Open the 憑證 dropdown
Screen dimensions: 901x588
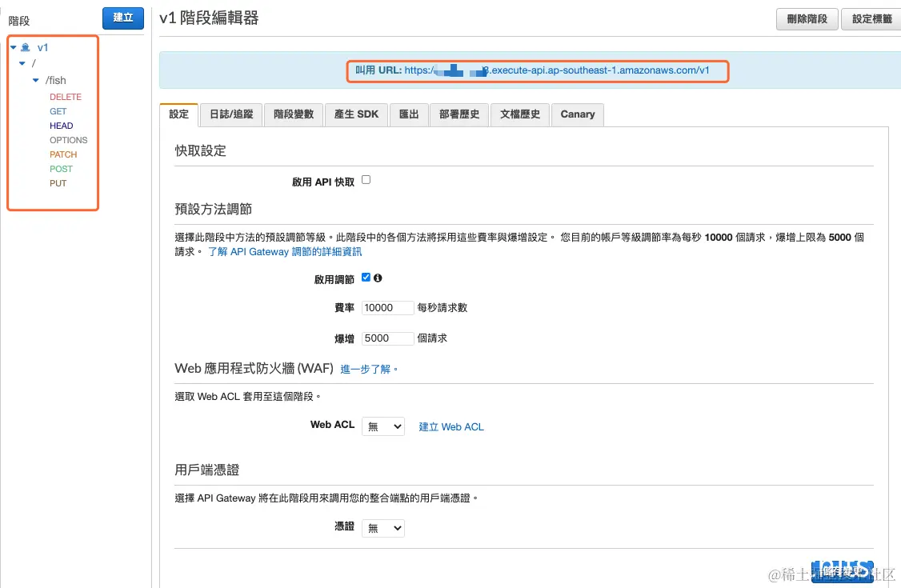click(x=382, y=528)
